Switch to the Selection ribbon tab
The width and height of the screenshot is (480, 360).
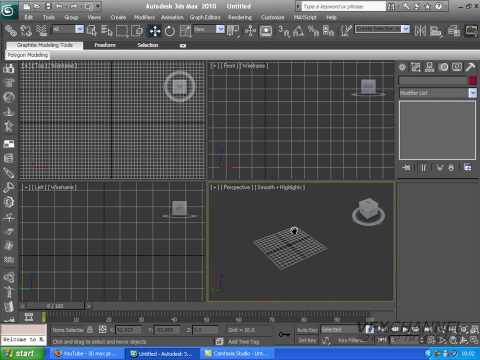click(x=148, y=45)
